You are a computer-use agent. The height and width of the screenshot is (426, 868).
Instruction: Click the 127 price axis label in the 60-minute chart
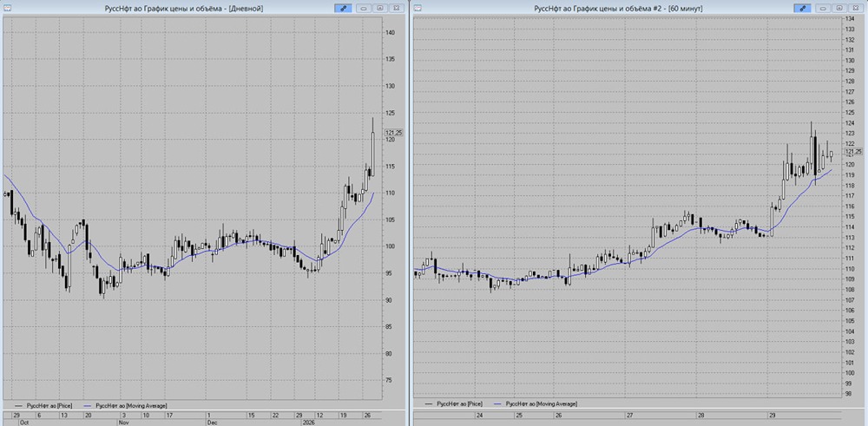(852, 92)
